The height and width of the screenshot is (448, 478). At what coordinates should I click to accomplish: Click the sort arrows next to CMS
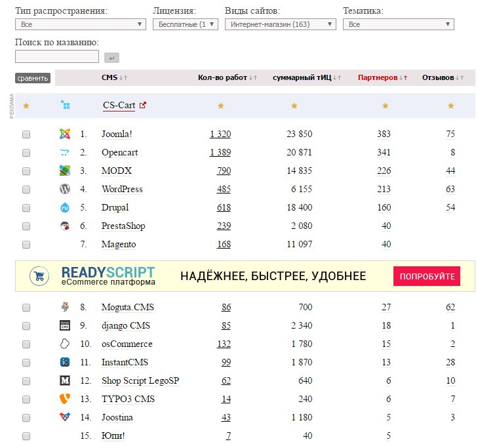pyautogui.click(x=123, y=78)
